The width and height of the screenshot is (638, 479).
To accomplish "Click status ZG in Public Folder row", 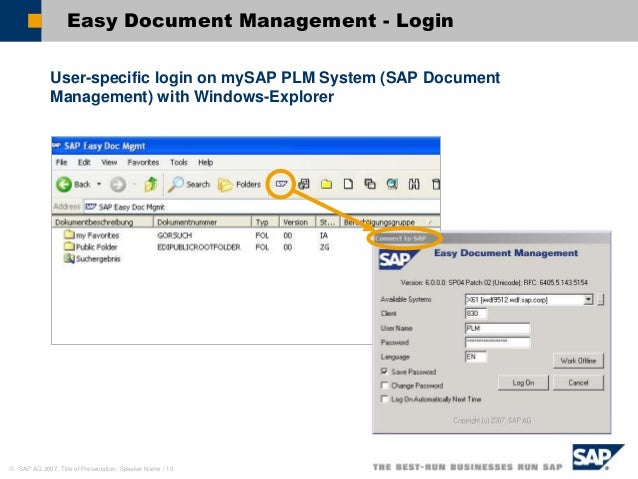I will click(x=324, y=247).
